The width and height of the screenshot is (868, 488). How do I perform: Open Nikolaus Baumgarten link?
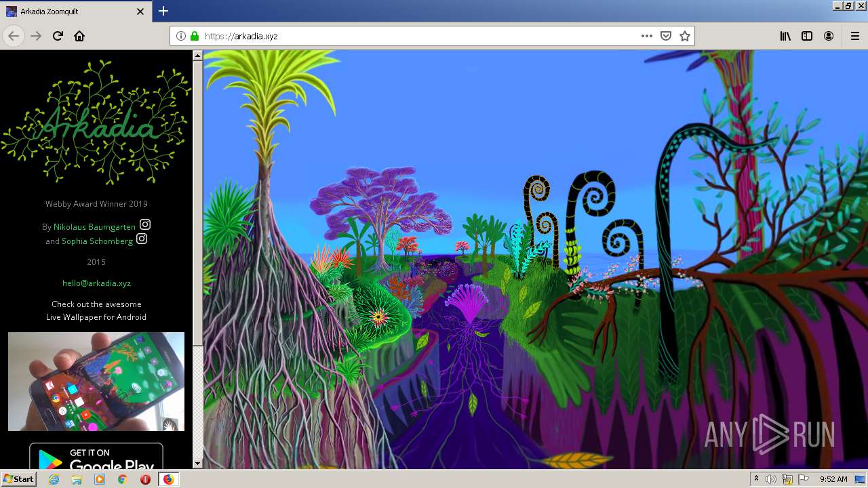pyautogui.click(x=94, y=227)
